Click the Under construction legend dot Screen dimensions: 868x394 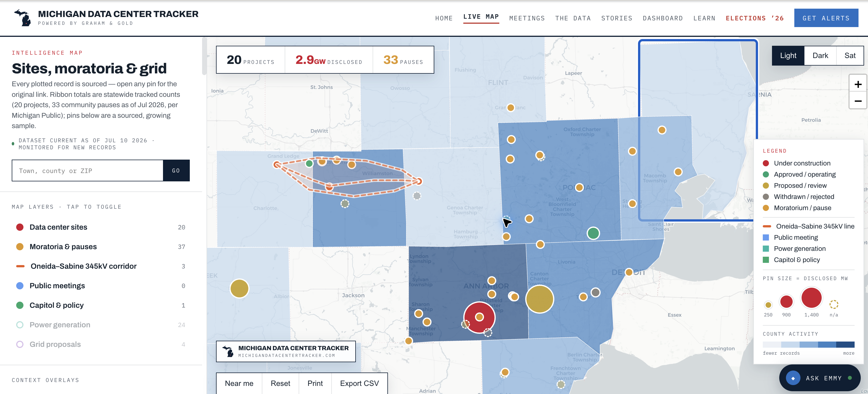pyautogui.click(x=766, y=163)
